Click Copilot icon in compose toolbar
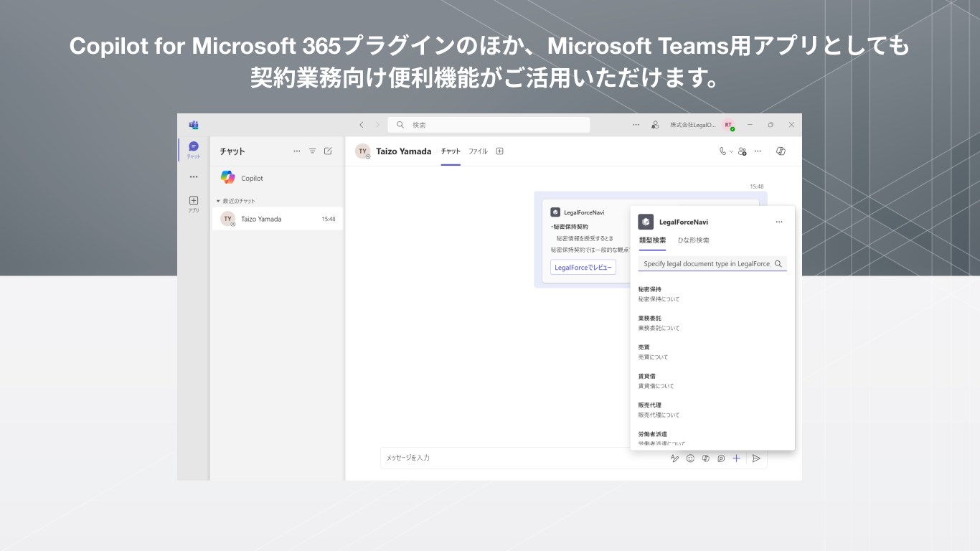This screenshot has height=551, width=980. (706, 458)
